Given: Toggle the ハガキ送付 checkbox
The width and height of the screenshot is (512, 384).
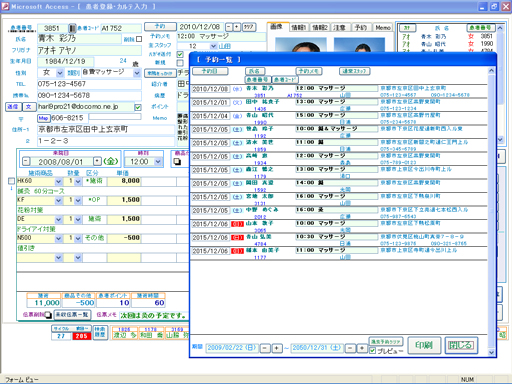Looking at the screenshot, I should 180,54.
